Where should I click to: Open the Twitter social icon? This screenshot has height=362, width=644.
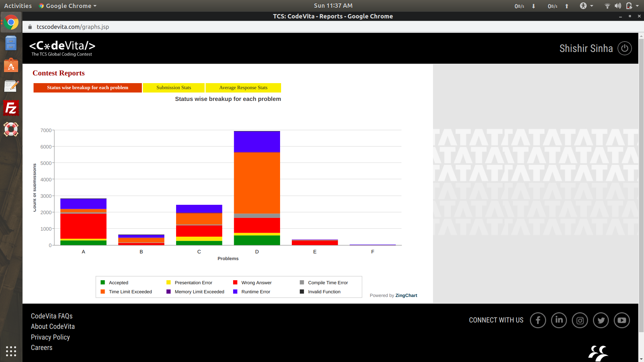click(x=601, y=320)
